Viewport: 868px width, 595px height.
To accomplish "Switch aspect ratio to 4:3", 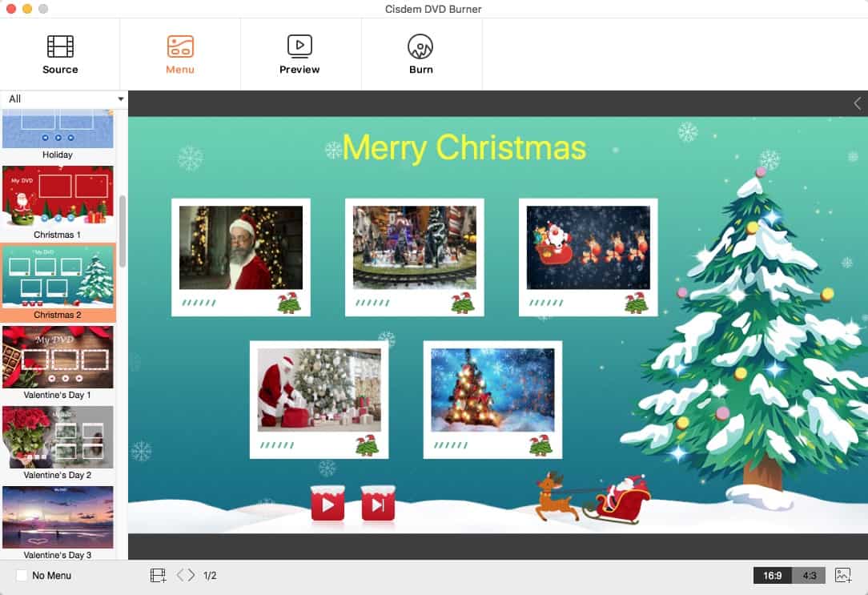I will (x=810, y=575).
